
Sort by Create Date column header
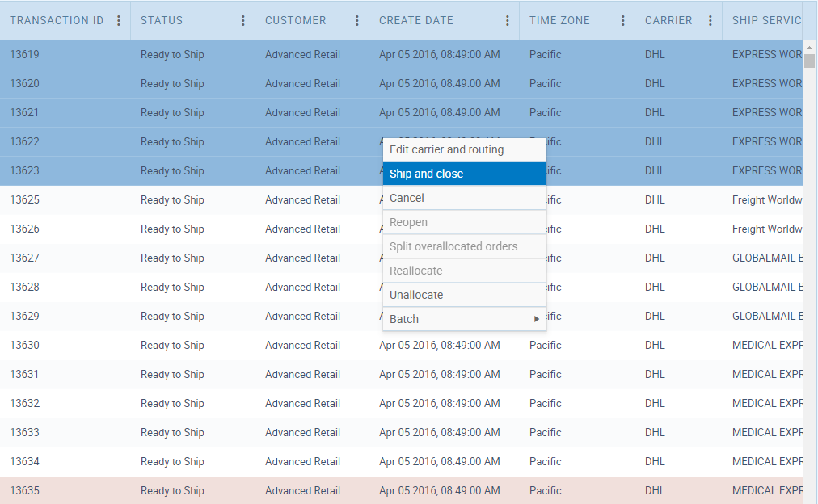click(x=416, y=21)
